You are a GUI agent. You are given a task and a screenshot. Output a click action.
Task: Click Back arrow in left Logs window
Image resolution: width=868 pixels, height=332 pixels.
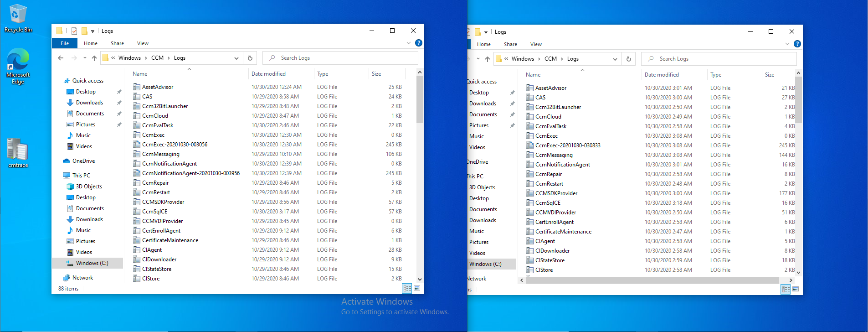coord(61,58)
